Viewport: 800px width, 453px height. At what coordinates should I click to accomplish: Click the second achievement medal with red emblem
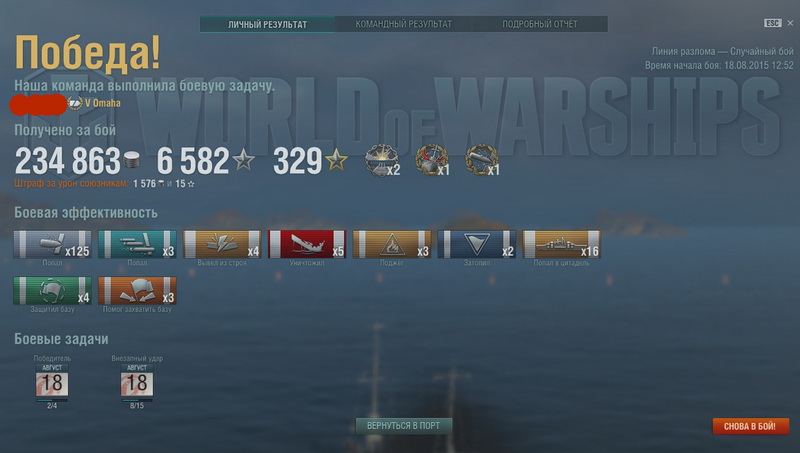click(x=432, y=161)
